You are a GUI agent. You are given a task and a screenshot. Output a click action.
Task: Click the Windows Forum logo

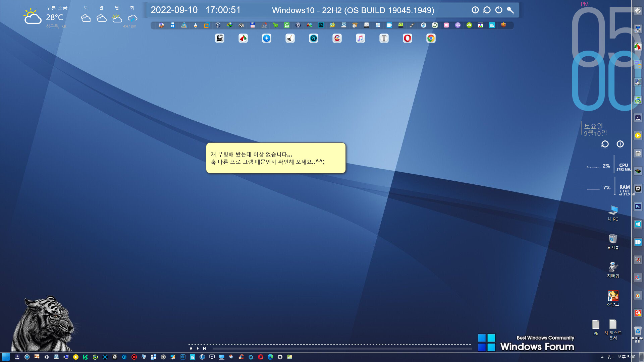(526, 343)
